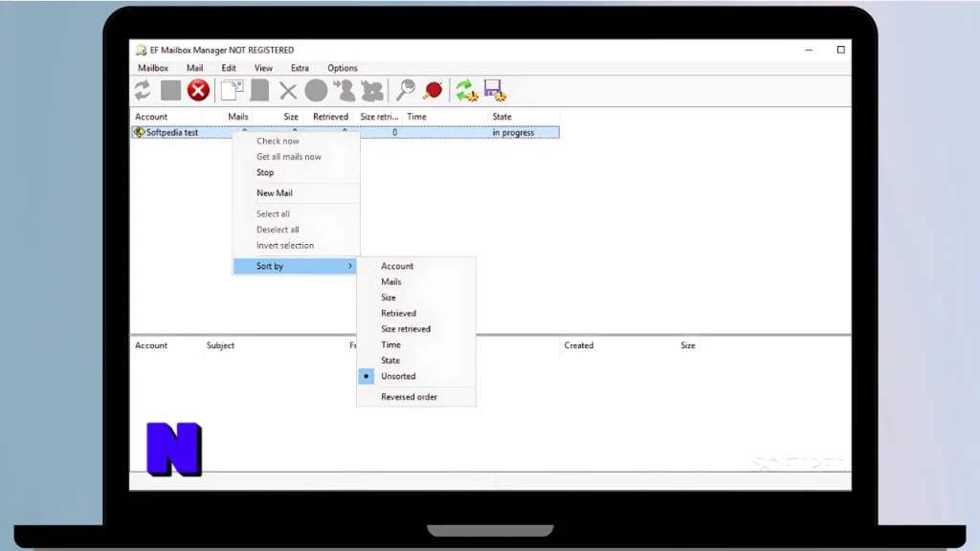The image size is (980, 551).
Task: Select the Unsorted radio option
Action: click(x=415, y=376)
